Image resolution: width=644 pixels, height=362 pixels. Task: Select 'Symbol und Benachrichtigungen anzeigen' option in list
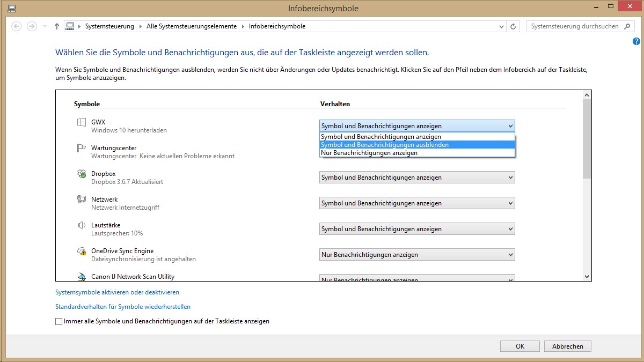[x=417, y=137]
